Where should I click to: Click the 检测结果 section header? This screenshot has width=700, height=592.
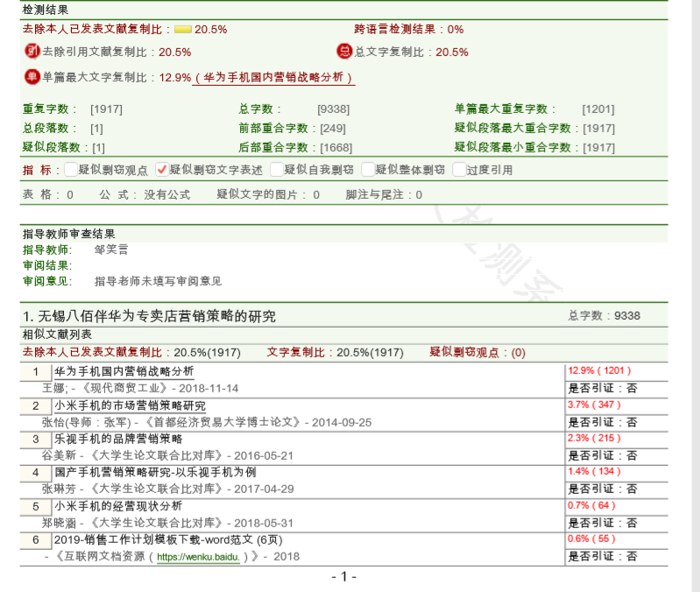pyautogui.click(x=46, y=11)
